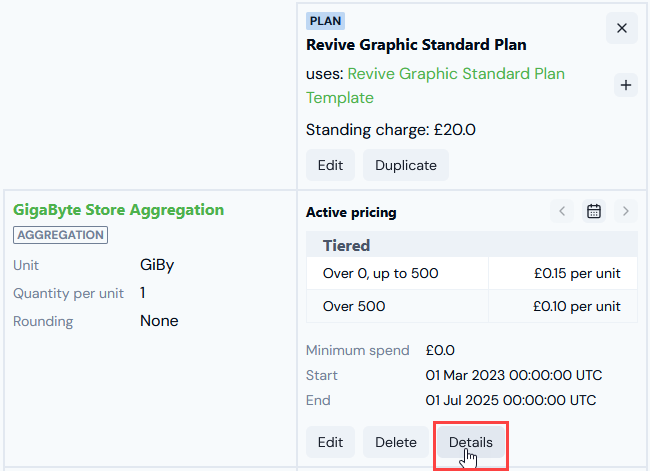Click Edit button under Standing charge
This screenshot has height=471, width=650.
tap(330, 165)
